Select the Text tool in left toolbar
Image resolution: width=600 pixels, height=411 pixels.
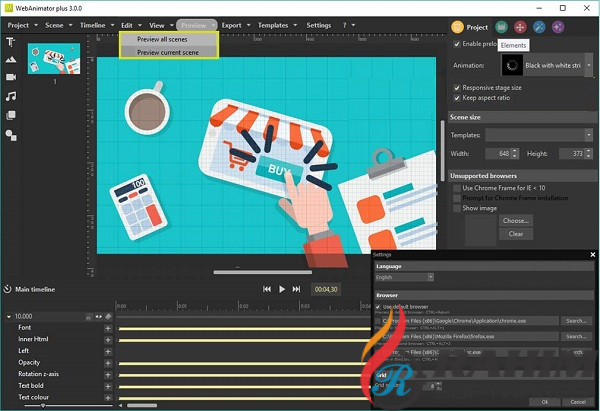(x=11, y=42)
